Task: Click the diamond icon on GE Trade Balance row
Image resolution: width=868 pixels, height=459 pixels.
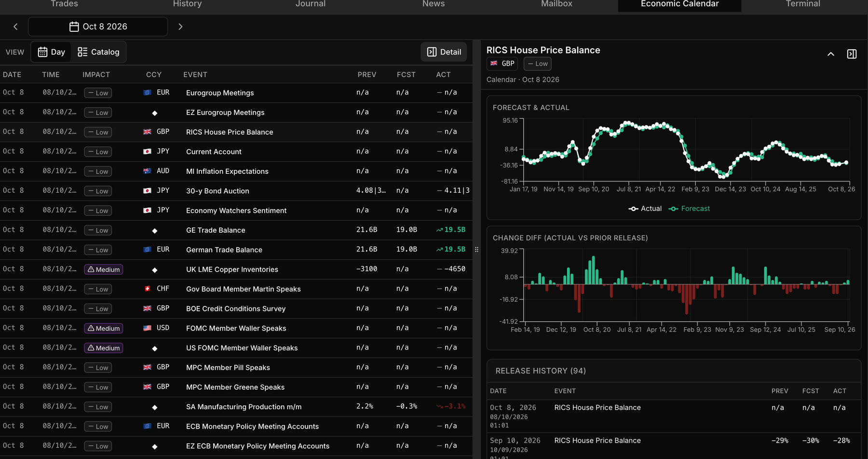Action: tap(155, 231)
